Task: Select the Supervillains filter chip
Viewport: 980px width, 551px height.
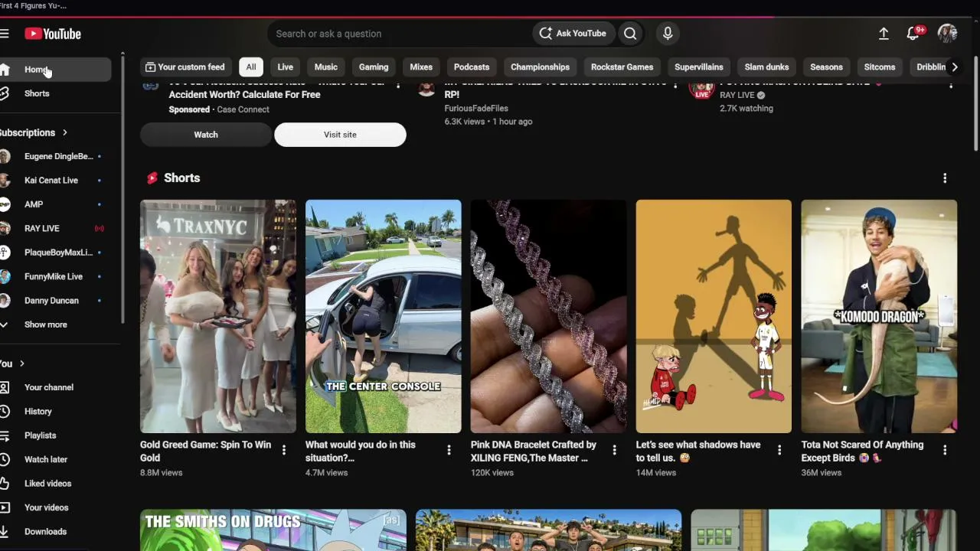Action: pyautogui.click(x=699, y=67)
